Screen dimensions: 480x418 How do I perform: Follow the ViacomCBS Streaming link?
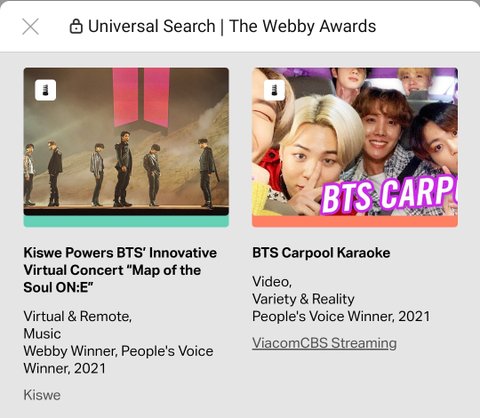click(324, 343)
